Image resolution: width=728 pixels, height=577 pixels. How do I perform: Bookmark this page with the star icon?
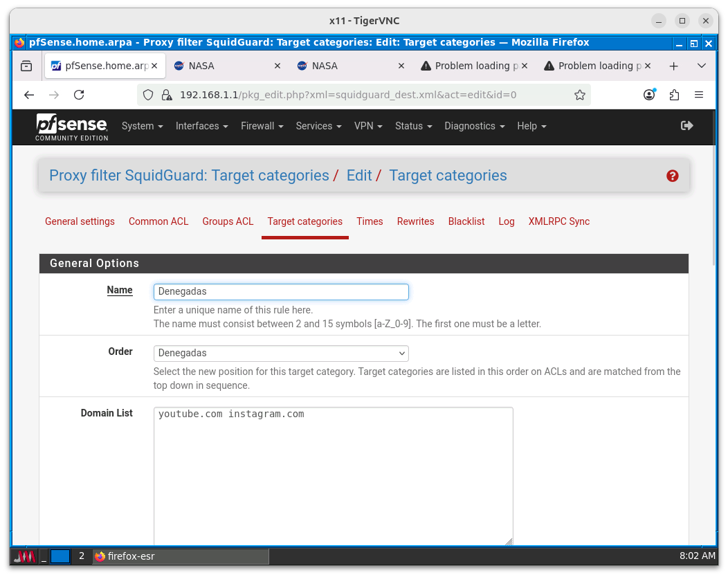tap(580, 95)
